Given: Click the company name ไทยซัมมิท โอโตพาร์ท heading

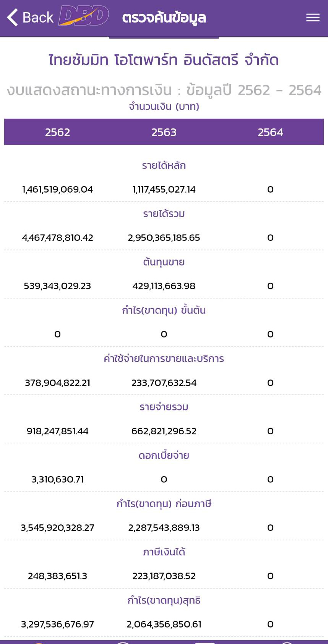Looking at the screenshot, I should tap(164, 60).
